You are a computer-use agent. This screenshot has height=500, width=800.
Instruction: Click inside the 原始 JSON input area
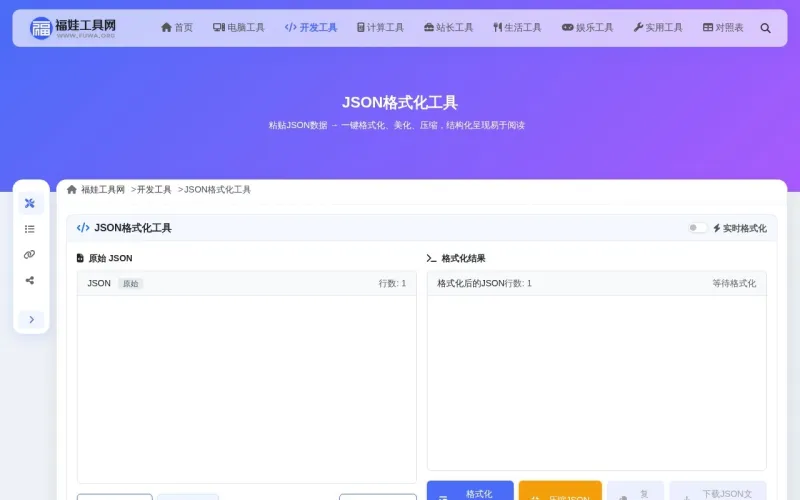[x=246, y=389]
